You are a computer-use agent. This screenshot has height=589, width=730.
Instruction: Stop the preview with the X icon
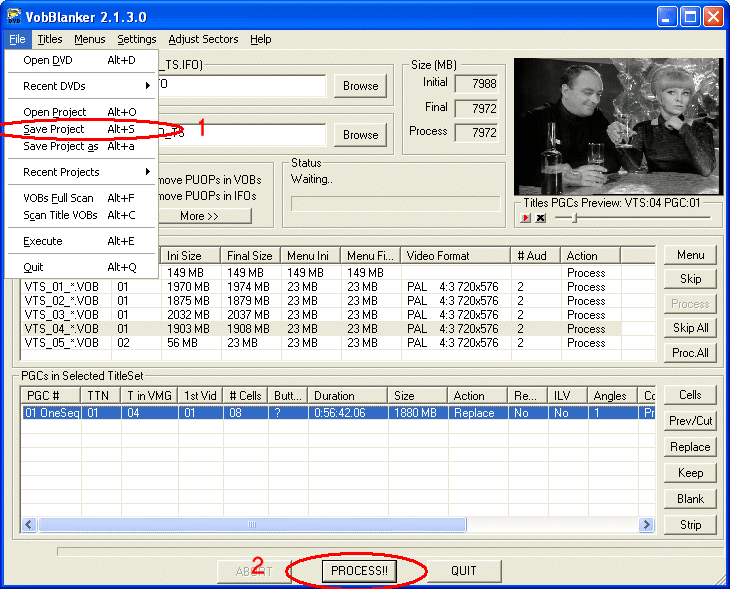[x=541, y=218]
